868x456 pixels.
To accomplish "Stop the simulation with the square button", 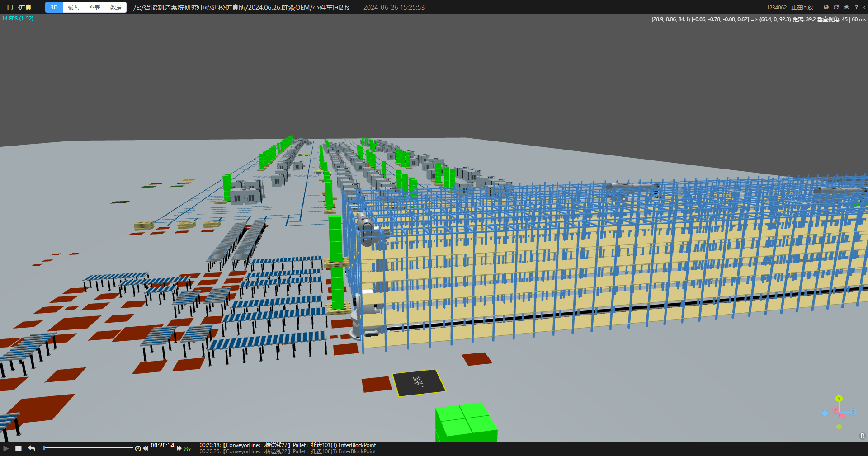I will 19,448.
